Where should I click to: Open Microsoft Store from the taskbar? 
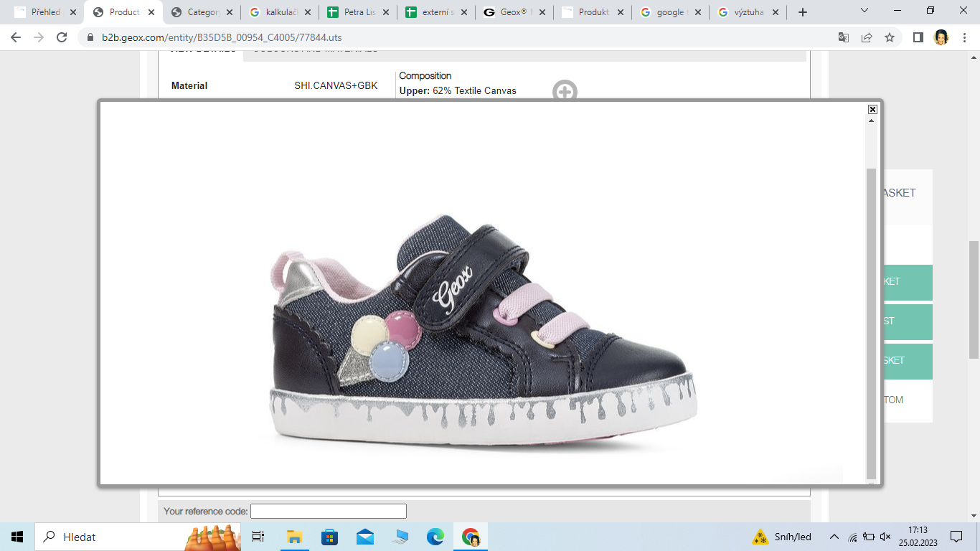329,537
